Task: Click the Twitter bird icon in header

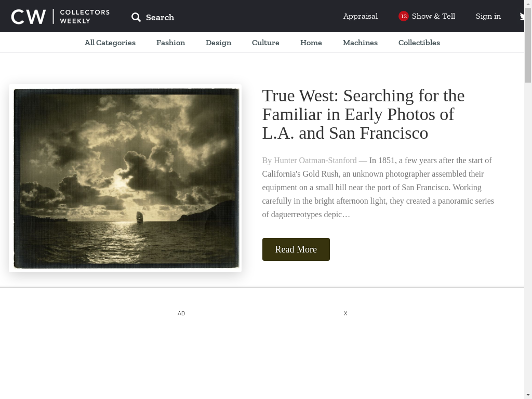Action: [522, 16]
